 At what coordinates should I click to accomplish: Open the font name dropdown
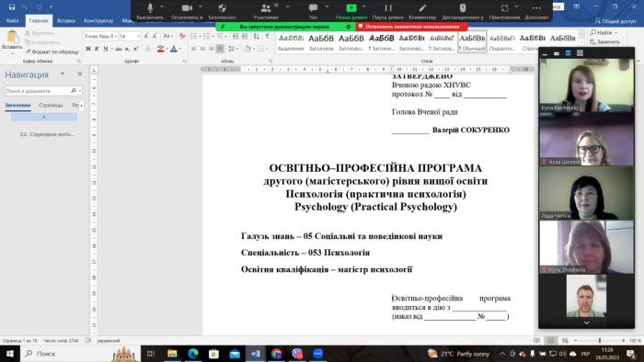116,37
